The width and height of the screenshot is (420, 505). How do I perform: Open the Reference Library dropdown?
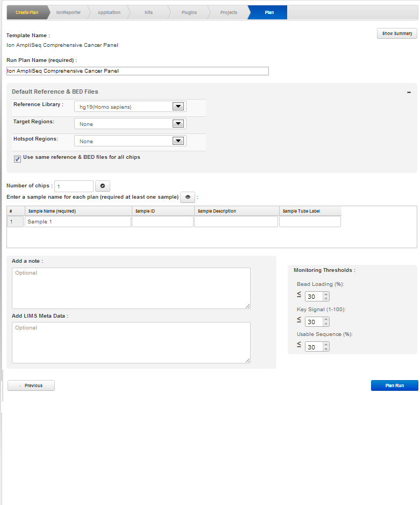[179, 107]
